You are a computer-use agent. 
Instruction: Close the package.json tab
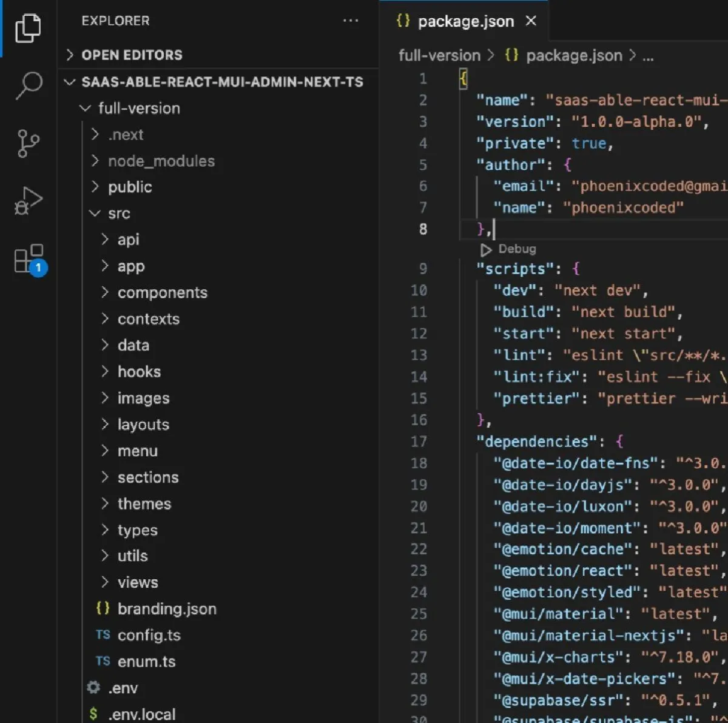click(x=531, y=21)
